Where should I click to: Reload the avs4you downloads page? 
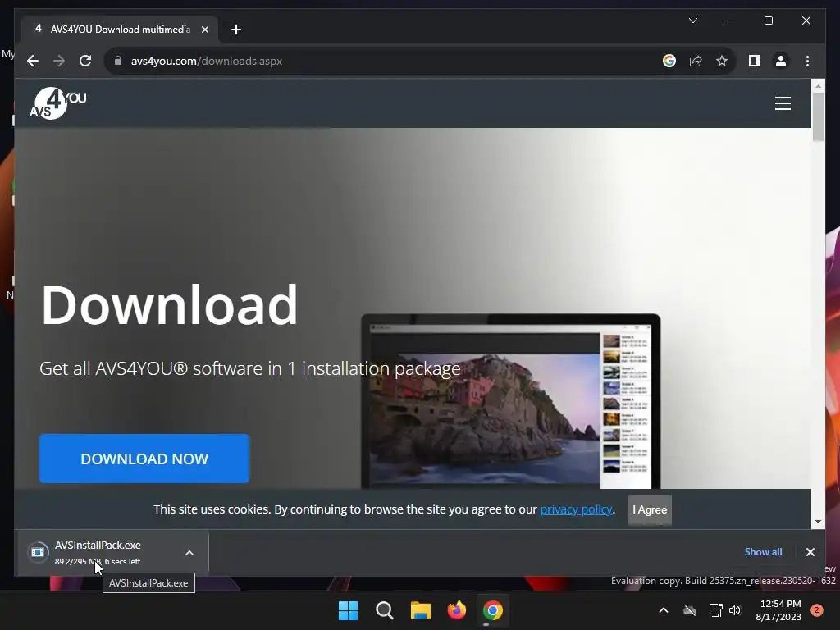pyautogui.click(x=85, y=61)
